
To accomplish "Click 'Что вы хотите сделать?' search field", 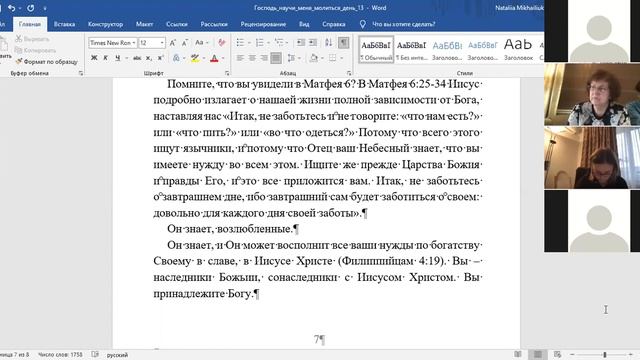I will [404, 24].
